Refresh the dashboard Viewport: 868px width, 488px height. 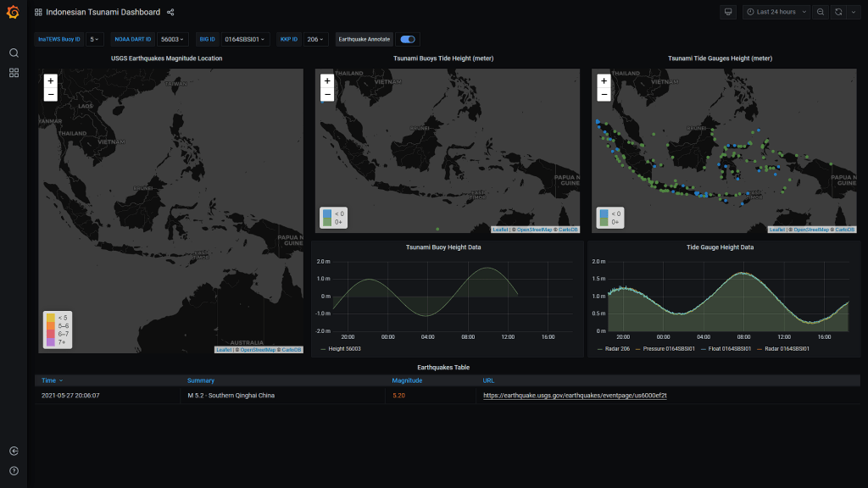tap(837, 12)
